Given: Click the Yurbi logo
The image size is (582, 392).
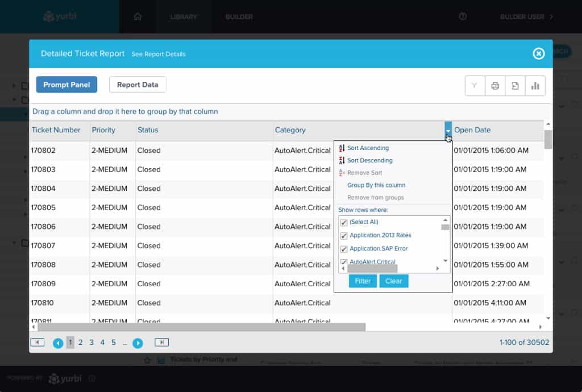Looking at the screenshot, I should tap(63, 16).
